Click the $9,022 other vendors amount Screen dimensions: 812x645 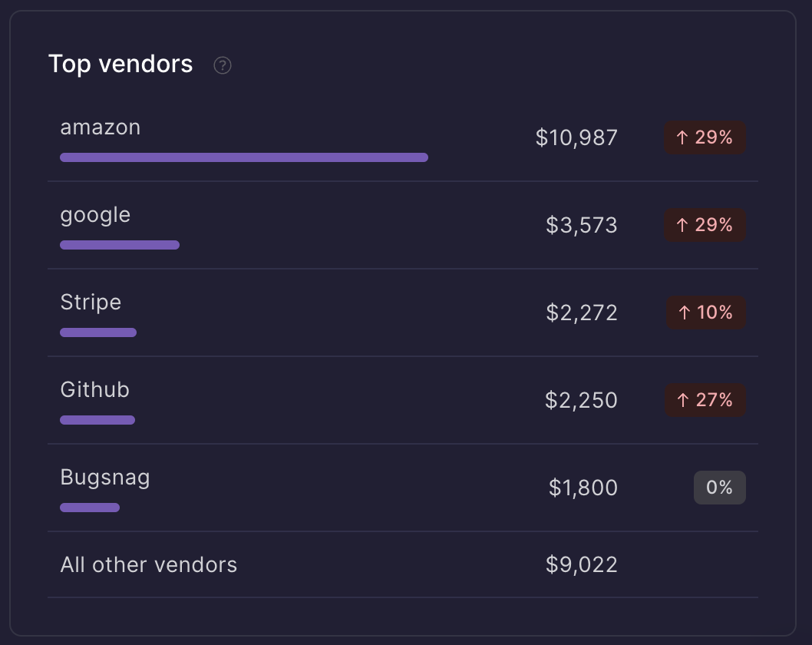coord(582,565)
